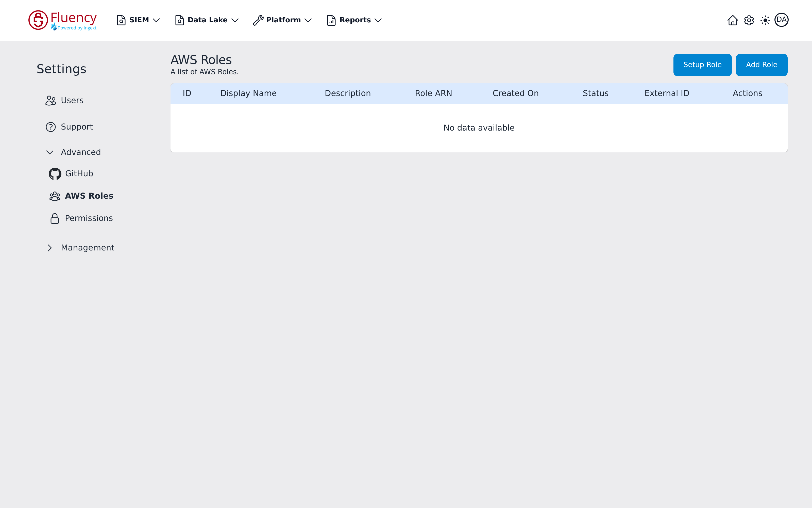Expand the Management section chevron

(50, 248)
